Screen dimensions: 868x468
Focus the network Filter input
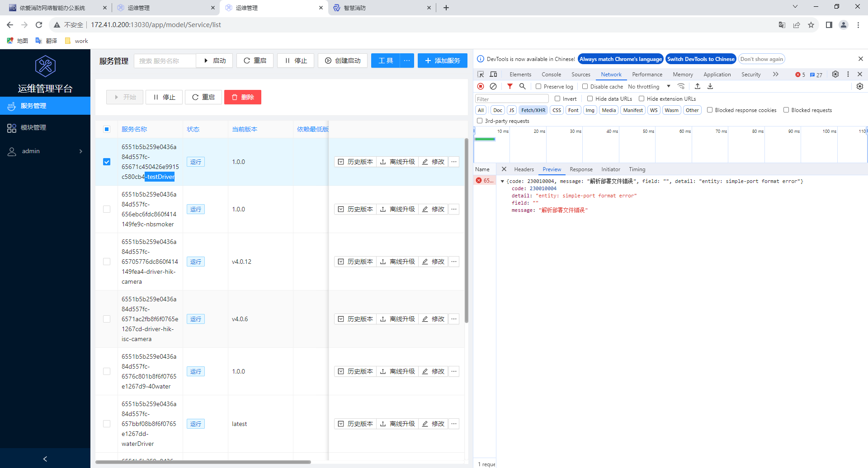512,99
